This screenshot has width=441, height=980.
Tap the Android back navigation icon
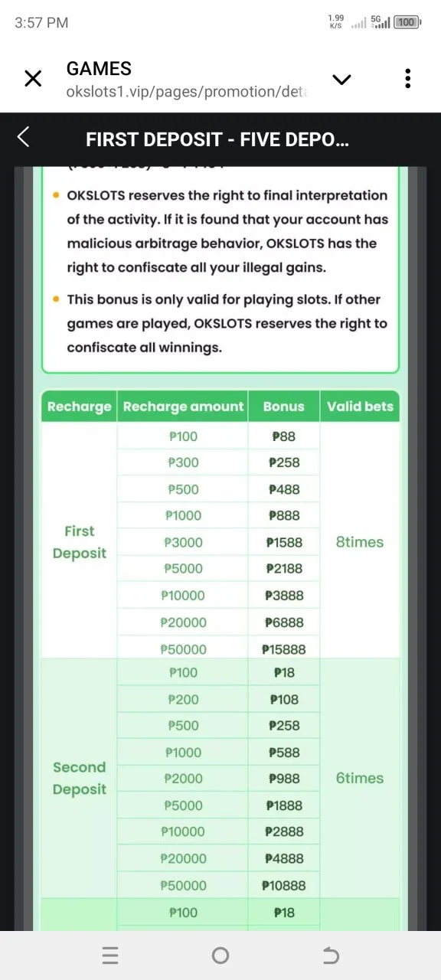pyautogui.click(x=331, y=955)
